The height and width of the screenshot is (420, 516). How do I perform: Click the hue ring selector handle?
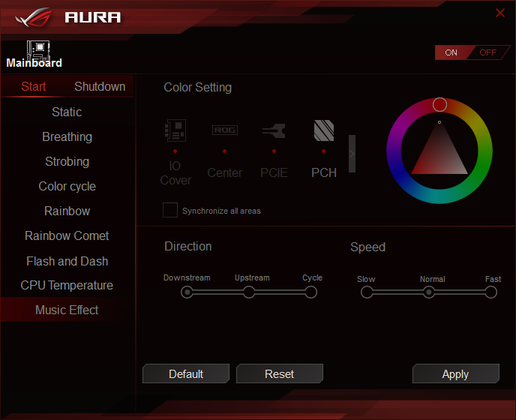(439, 105)
